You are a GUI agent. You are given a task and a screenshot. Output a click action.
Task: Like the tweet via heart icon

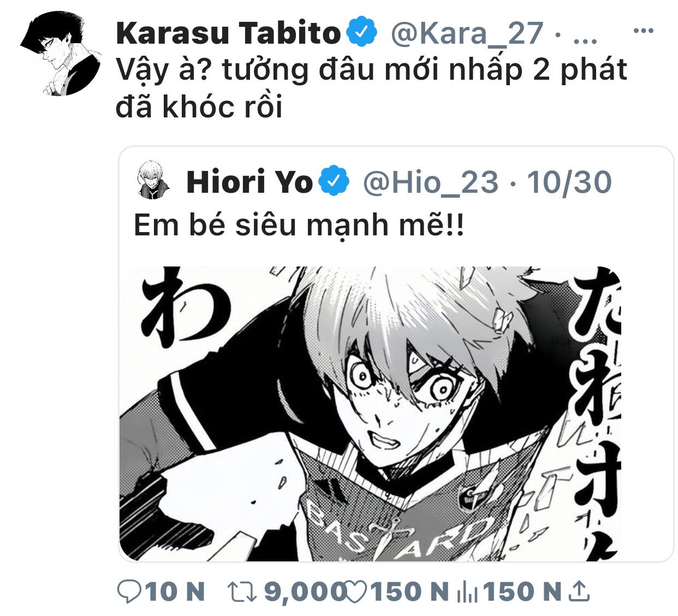coord(356,592)
